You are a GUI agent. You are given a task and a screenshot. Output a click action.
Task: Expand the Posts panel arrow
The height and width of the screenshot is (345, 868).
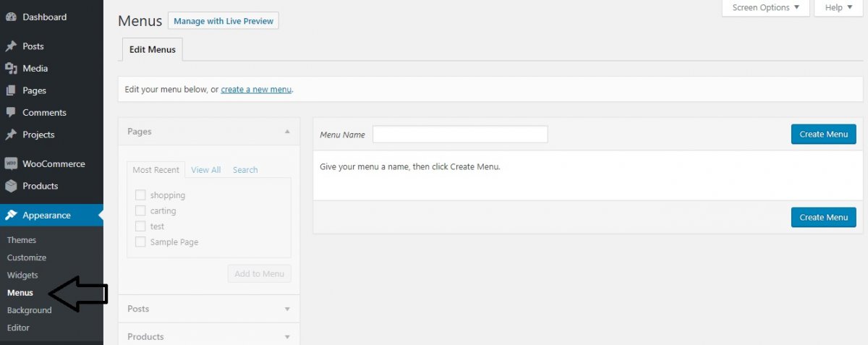tap(287, 309)
